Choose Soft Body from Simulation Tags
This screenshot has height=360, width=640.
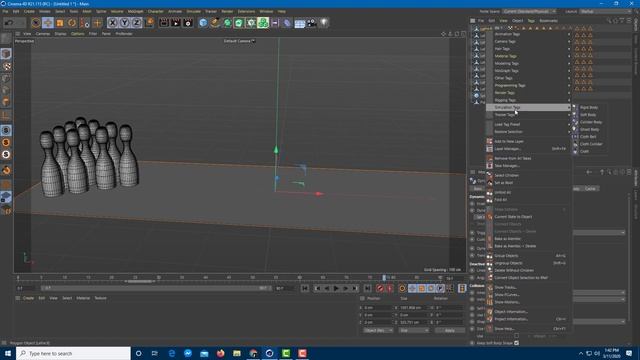[x=589, y=115]
